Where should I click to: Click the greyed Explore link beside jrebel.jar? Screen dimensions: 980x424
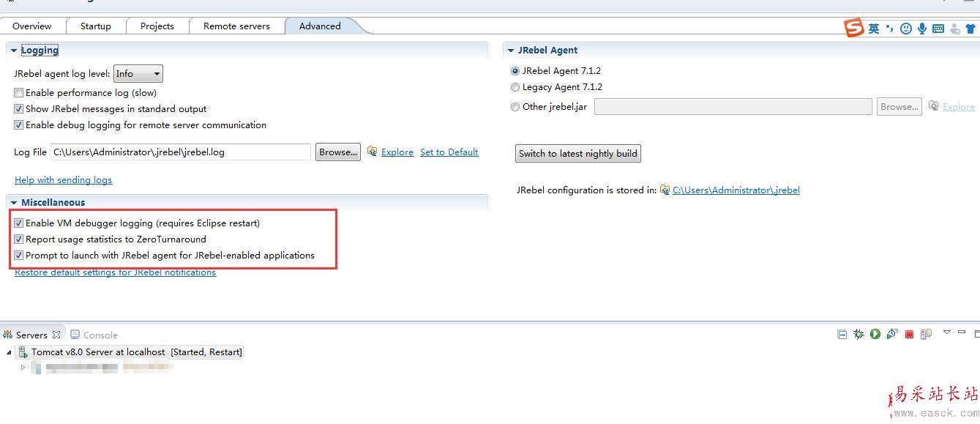959,107
